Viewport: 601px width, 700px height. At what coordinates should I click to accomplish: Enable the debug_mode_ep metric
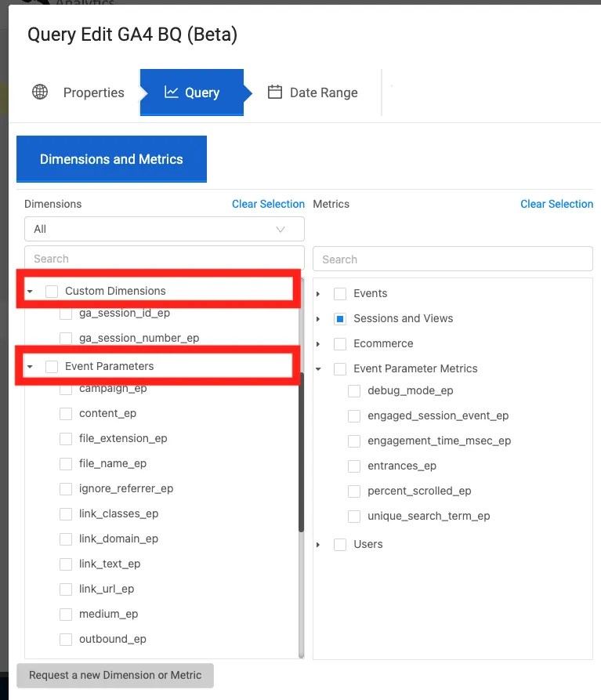click(x=353, y=390)
